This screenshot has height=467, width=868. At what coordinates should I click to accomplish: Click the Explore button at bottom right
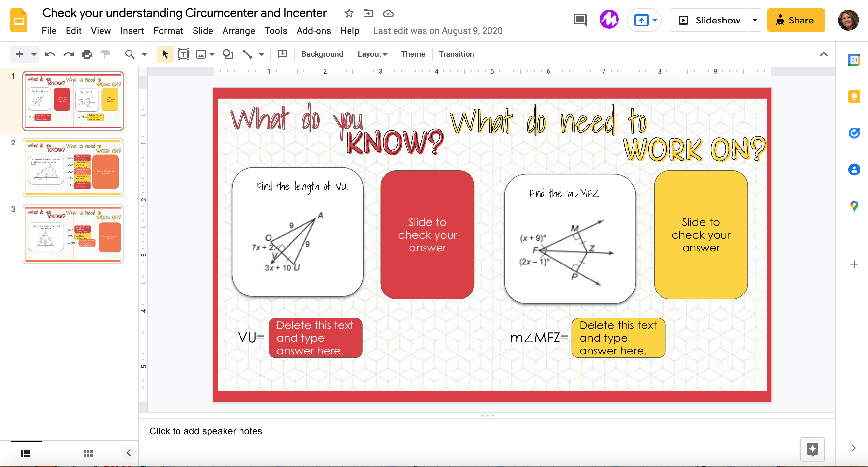click(x=812, y=449)
